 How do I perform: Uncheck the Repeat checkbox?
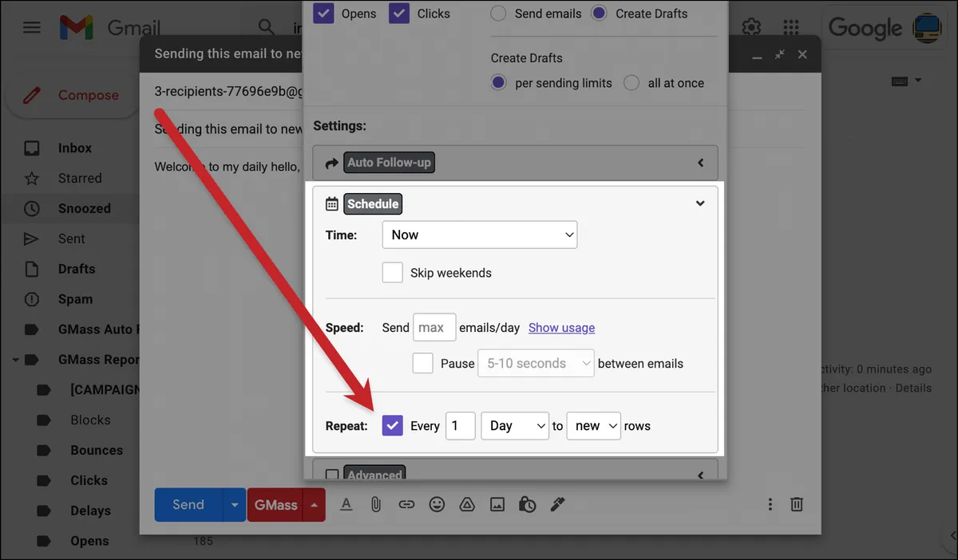392,425
